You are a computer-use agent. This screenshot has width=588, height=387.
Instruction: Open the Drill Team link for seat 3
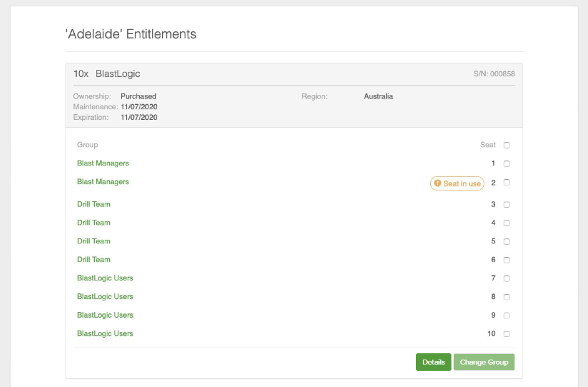(94, 204)
